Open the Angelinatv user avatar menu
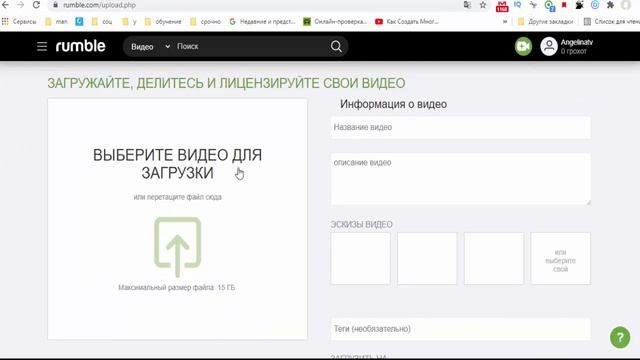 549,47
